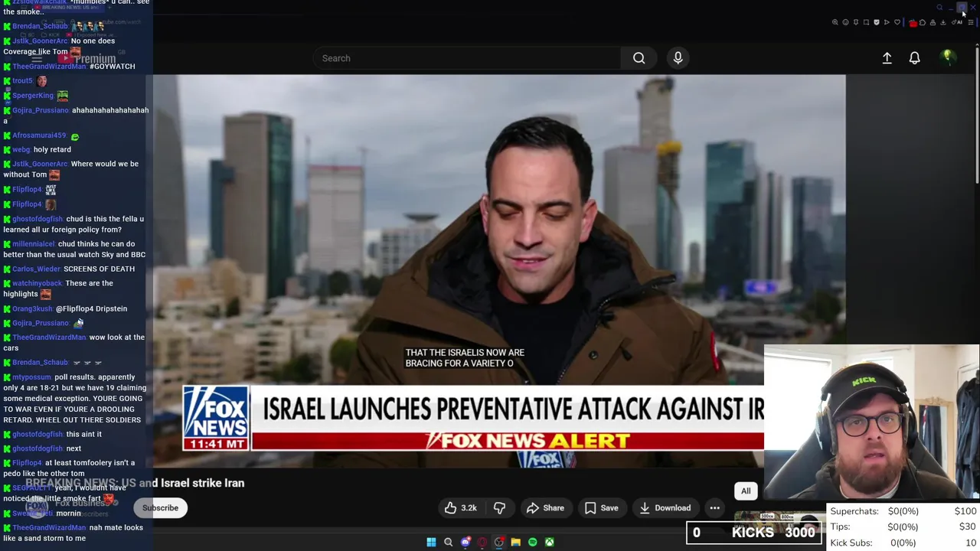Click the send/flow arrow toolbar icon
The image size is (980, 551).
tap(887, 22)
